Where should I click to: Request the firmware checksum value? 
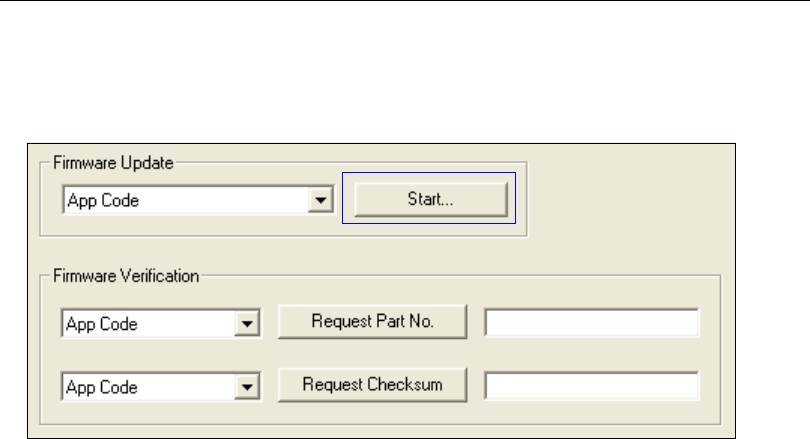[x=372, y=384]
